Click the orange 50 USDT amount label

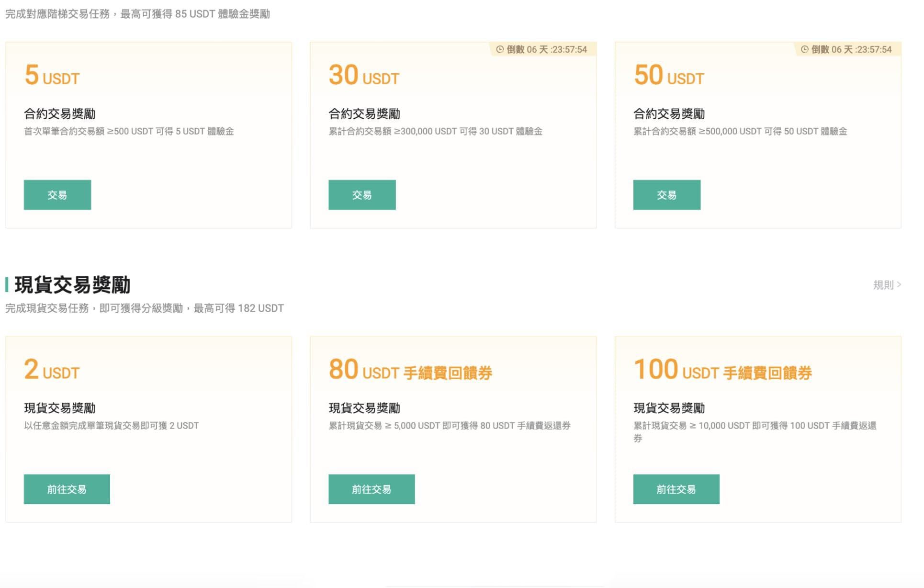668,76
